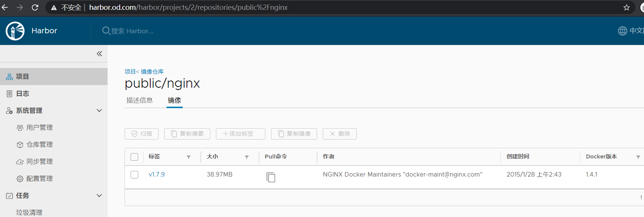Bookmark this page with the star
Screen dimensions: 644x217
pos(627,8)
